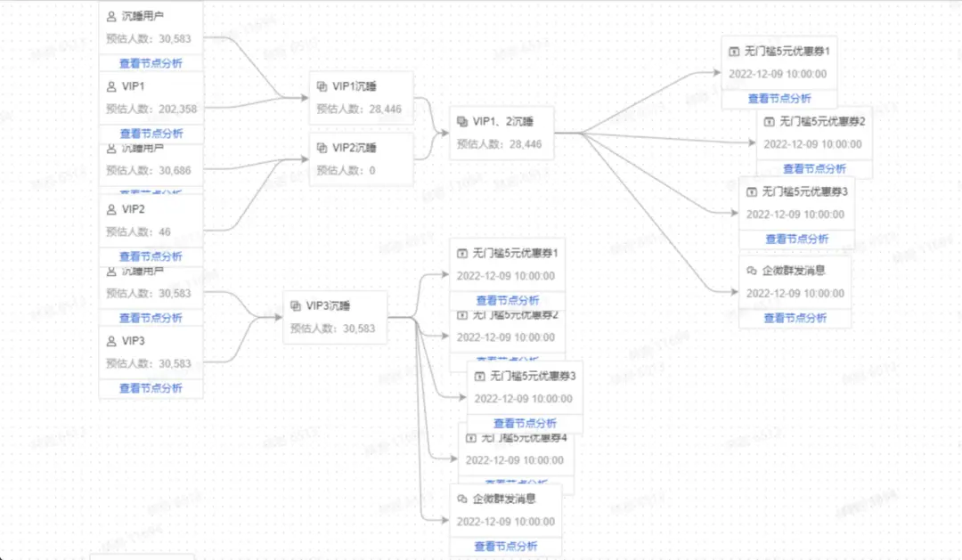This screenshot has height=560, width=962.
Task: Open 查看节点分析 under 企微群发消息 after VIP3沉睡
Action: [505, 546]
